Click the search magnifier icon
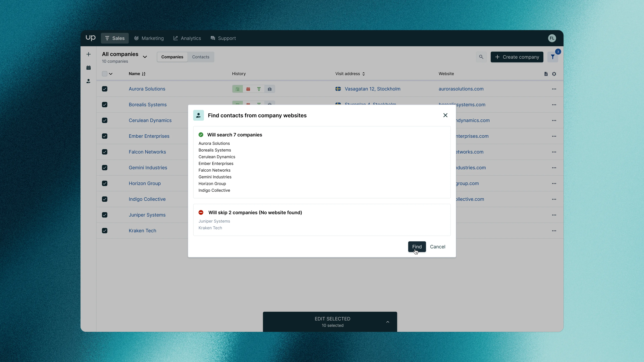The width and height of the screenshot is (644, 362). tap(481, 57)
